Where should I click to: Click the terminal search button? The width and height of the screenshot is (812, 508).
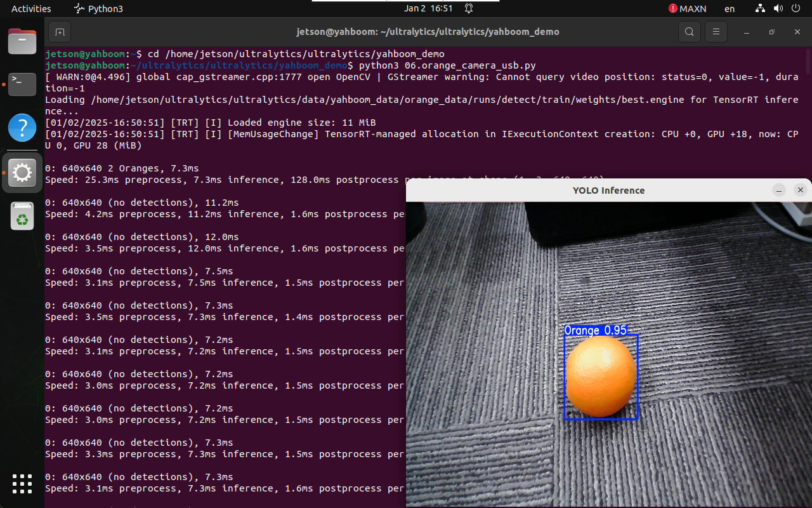(x=689, y=32)
